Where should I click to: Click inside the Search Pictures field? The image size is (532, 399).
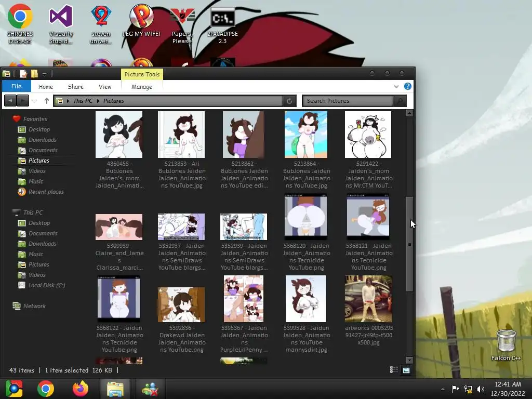point(348,101)
